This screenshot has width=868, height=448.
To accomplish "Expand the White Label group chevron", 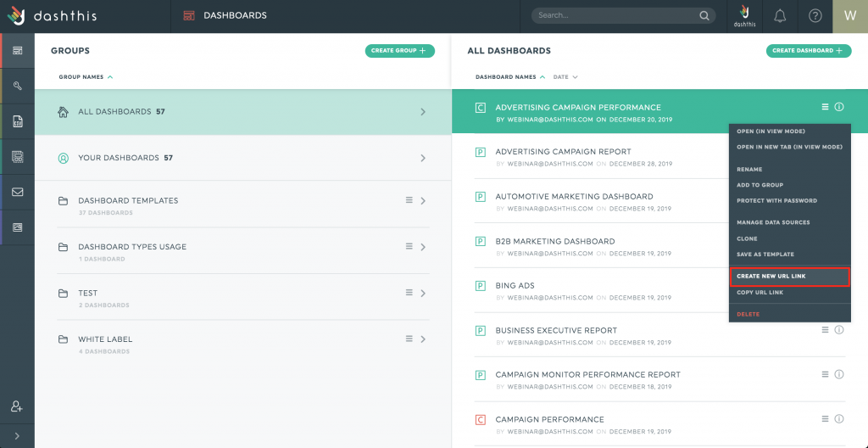I will click(423, 339).
